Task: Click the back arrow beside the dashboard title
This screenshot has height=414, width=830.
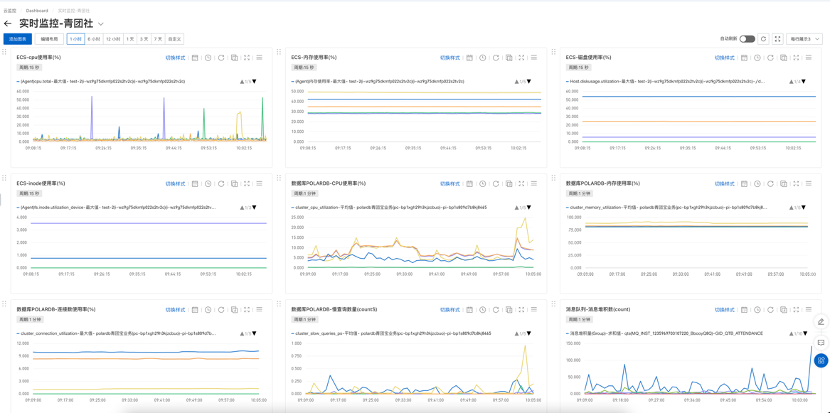Action: pyautogui.click(x=8, y=22)
